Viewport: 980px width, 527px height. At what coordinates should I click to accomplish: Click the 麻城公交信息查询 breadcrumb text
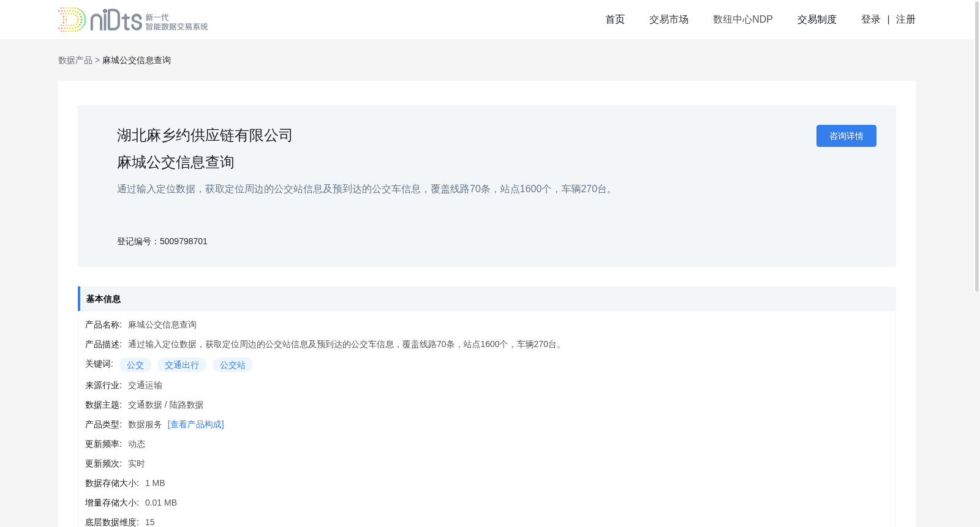(137, 60)
